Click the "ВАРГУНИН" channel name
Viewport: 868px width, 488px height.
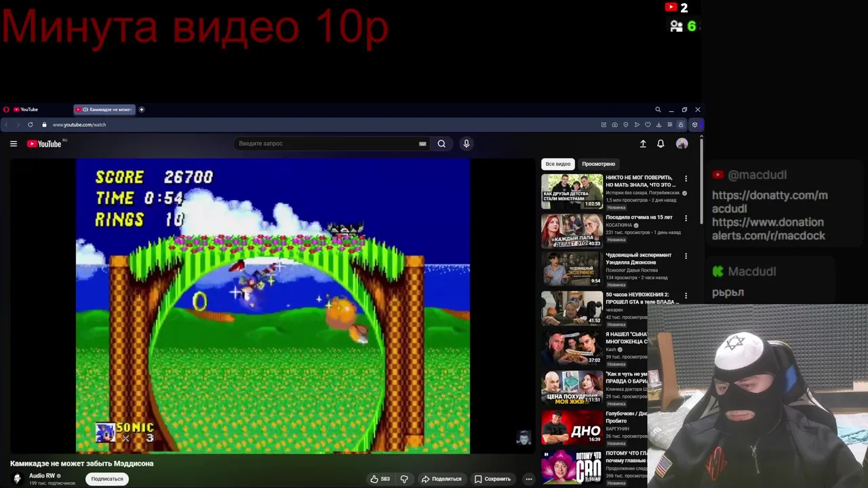617,428
